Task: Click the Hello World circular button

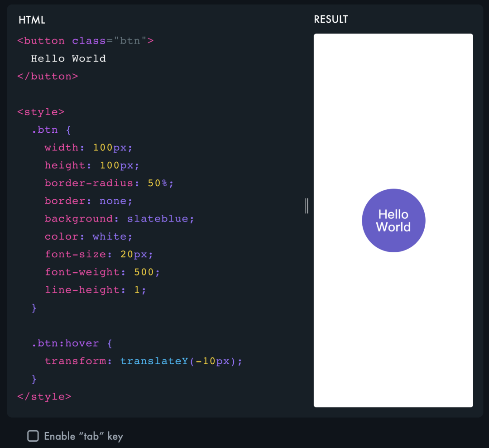Action: point(393,221)
